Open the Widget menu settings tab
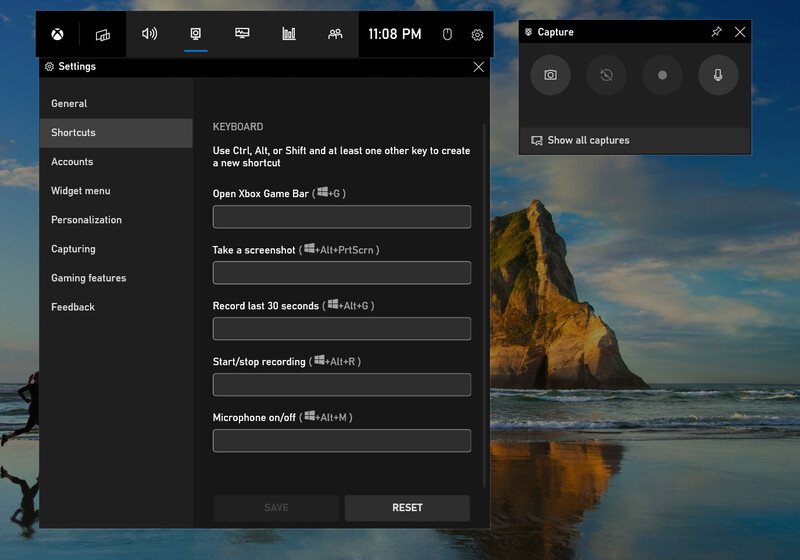 [x=116, y=191]
